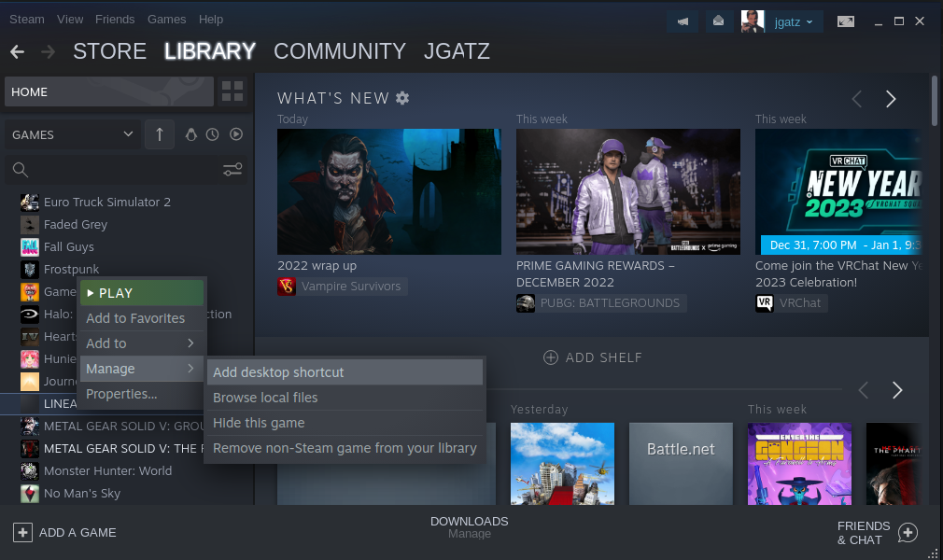The image size is (943, 560).
Task: Open Enter the Gungeon shelf tile
Action: [799, 463]
